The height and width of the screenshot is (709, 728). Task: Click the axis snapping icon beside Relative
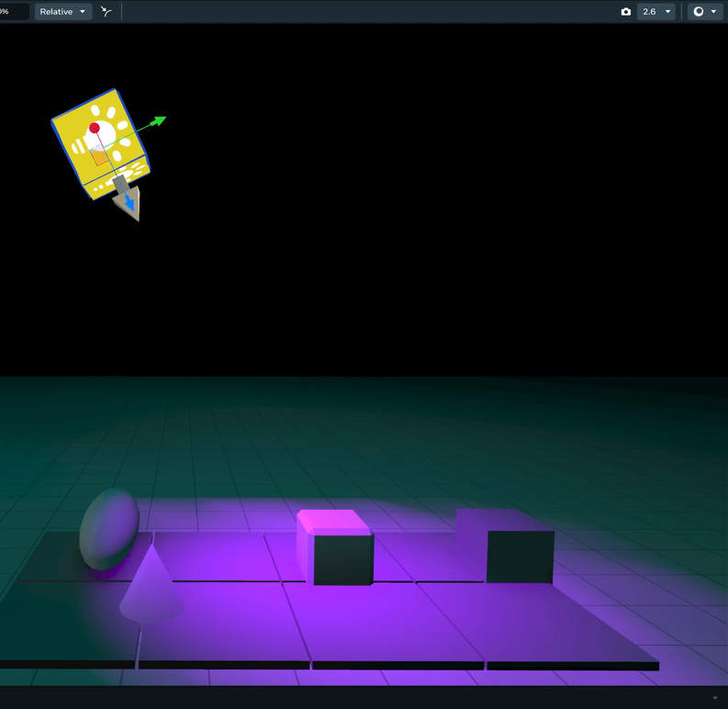coord(106,12)
